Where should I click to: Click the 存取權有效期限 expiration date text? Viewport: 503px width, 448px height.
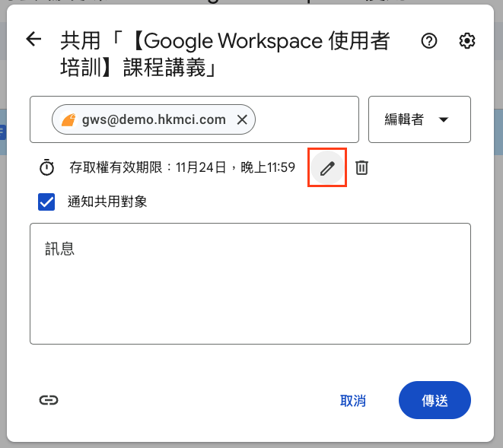point(182,167)
